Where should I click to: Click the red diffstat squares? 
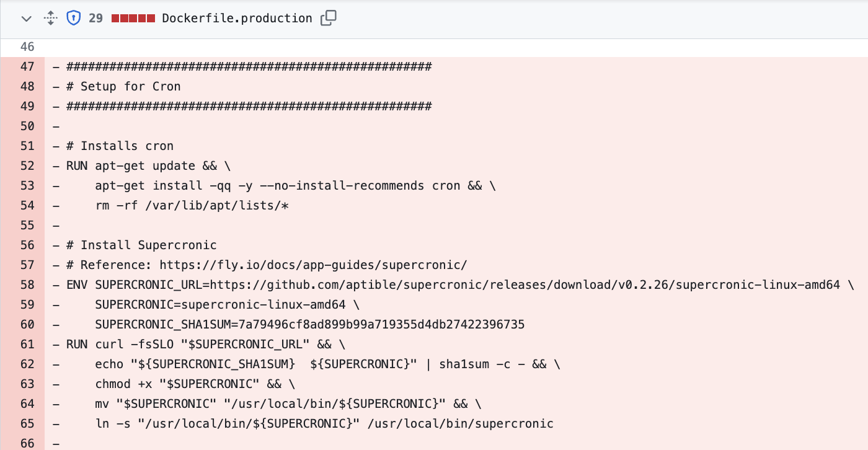click(x=133, y=19)
